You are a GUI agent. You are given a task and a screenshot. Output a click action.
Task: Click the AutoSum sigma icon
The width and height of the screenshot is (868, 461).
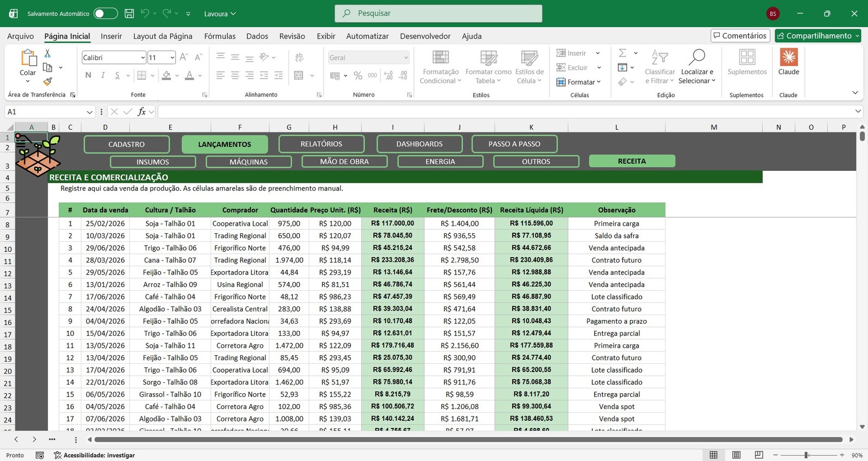click(x=623, y=53)
